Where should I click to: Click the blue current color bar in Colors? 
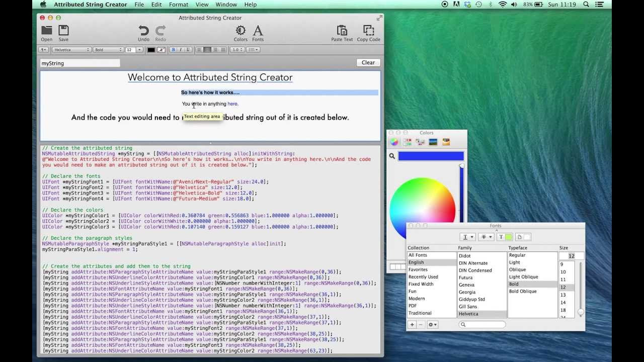pos(431,156)
